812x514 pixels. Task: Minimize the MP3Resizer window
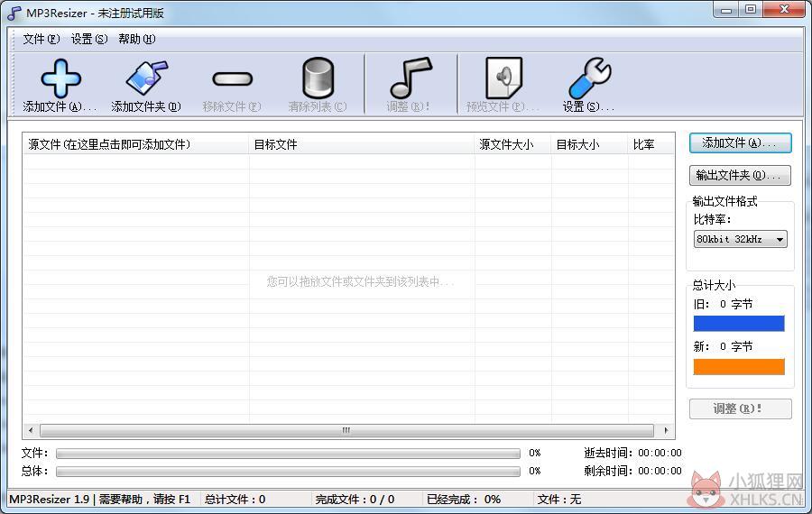tap(726, 10)
